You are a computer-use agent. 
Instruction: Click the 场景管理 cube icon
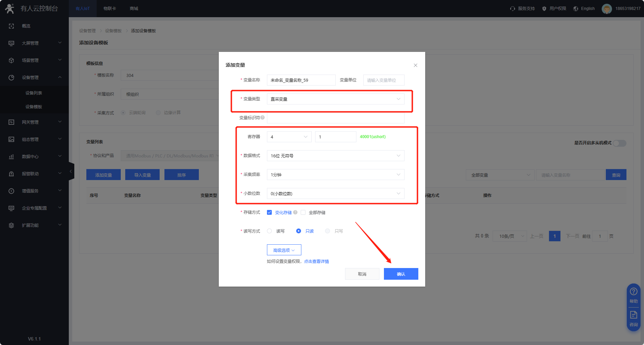click(x=11, y=60)
